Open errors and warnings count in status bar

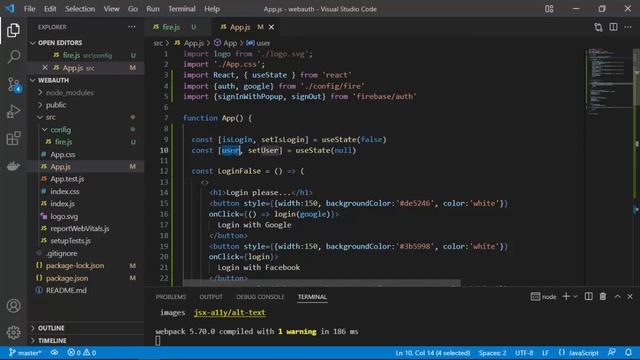coord(82,353)
